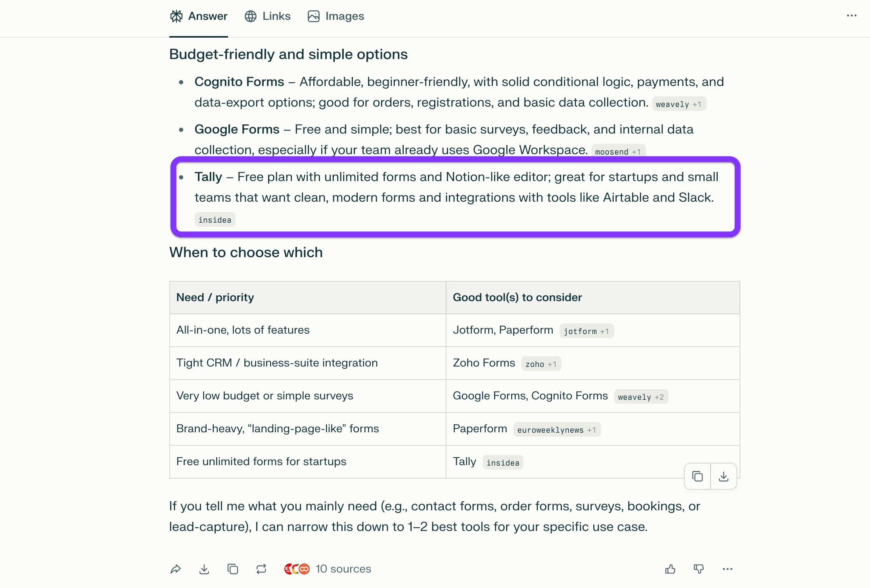This screenshot has width=870, height=588.
Task: Expand the moosend +1 citation chip
Action: tap(618, 152)
